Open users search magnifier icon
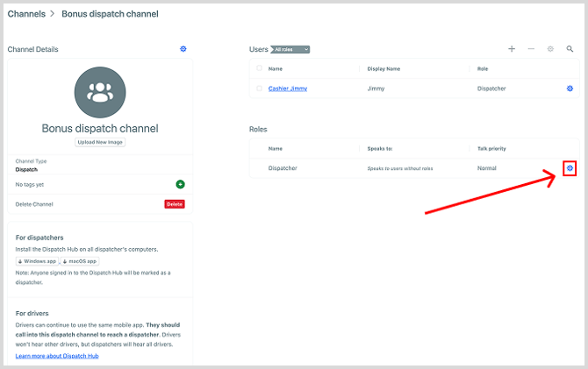 click(x=570, y=49)
